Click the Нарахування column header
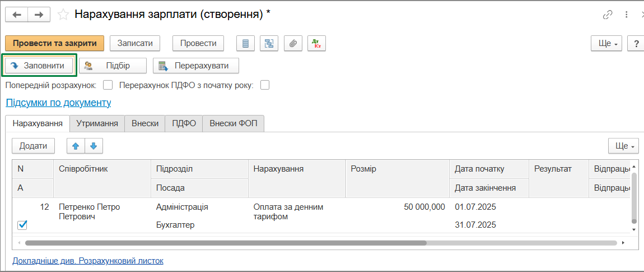 (297, 178)
